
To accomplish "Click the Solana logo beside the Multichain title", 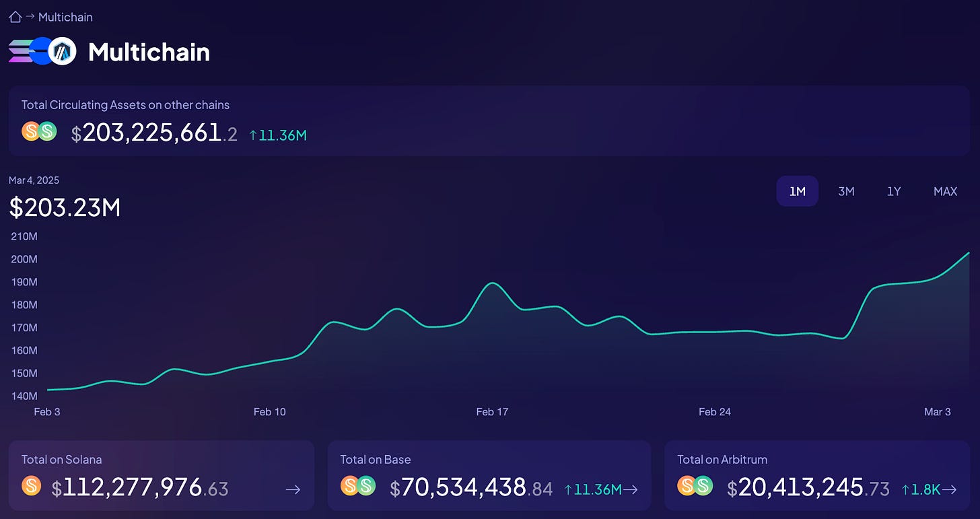I will tap(22, 52).
